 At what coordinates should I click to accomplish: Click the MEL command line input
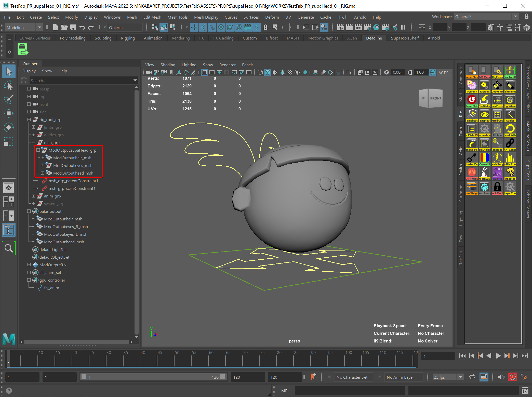point(350,390)
